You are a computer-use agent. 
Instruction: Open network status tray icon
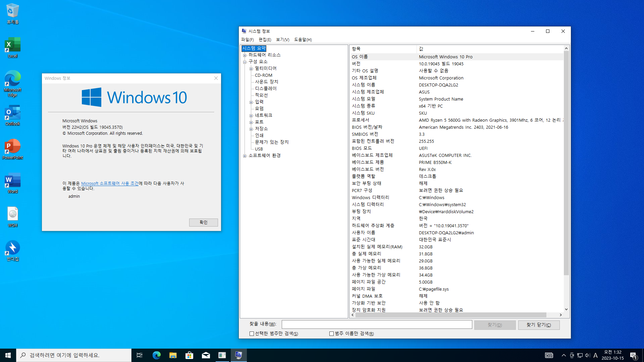[580, 355]
